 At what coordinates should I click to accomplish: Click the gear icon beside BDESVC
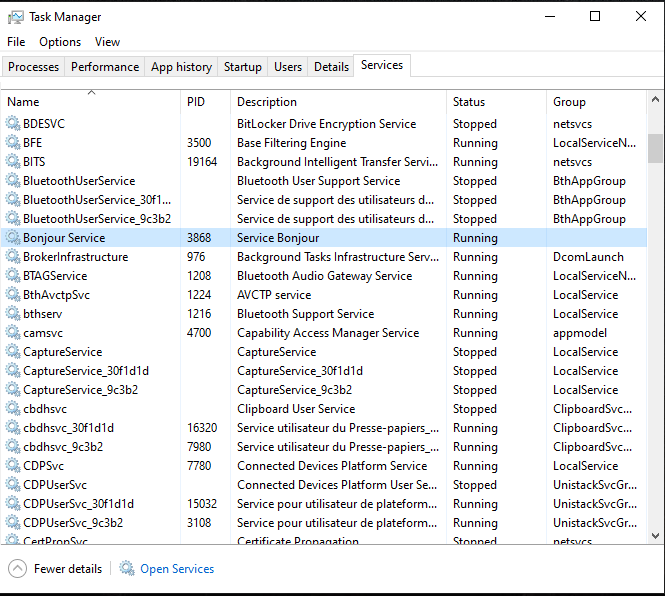(13, 123)
